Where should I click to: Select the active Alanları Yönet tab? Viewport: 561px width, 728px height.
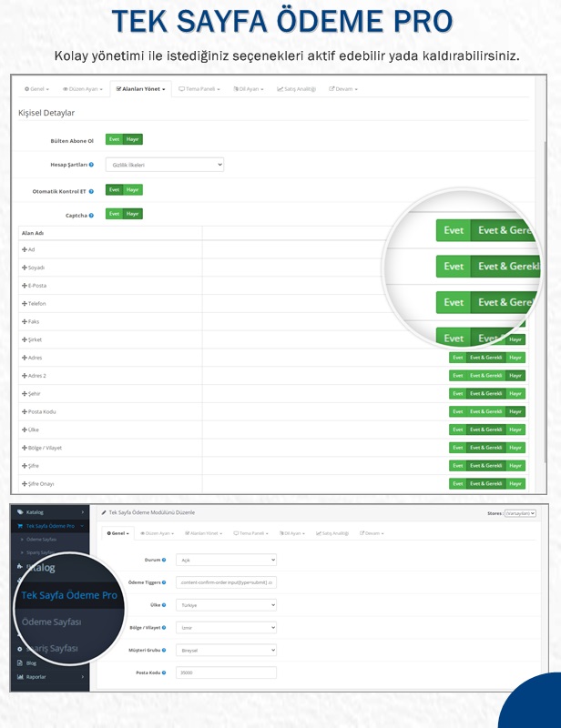coord(140,89)
